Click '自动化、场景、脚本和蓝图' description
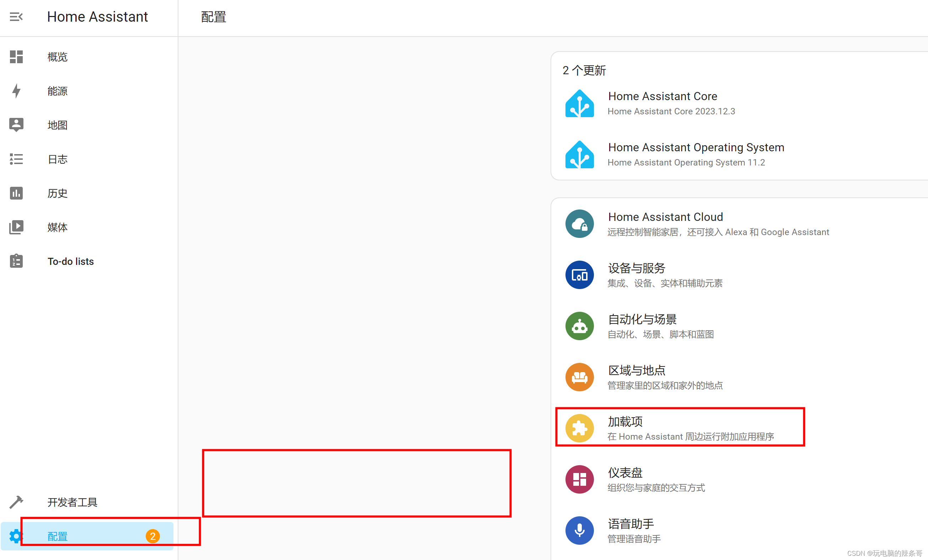 point(661,334)
